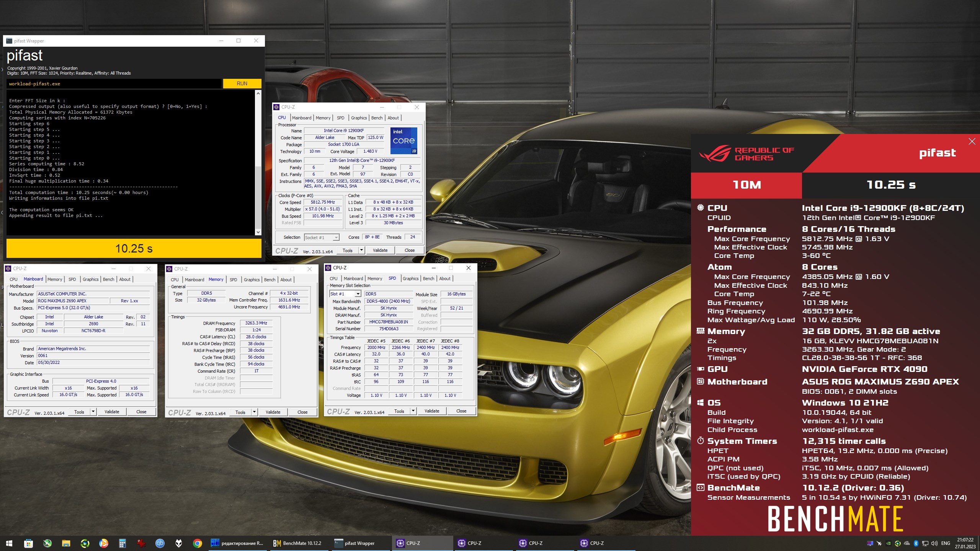Screen dimensions: 980x551
Task: Expand Tools arrow in Memory window
Action: [254, 412]
